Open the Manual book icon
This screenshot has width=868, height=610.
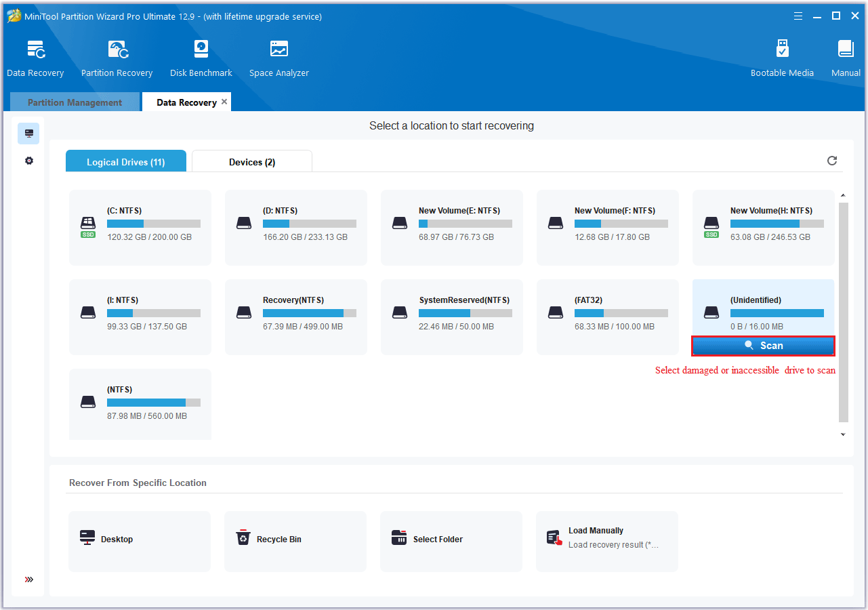click(x=846, y=49)
